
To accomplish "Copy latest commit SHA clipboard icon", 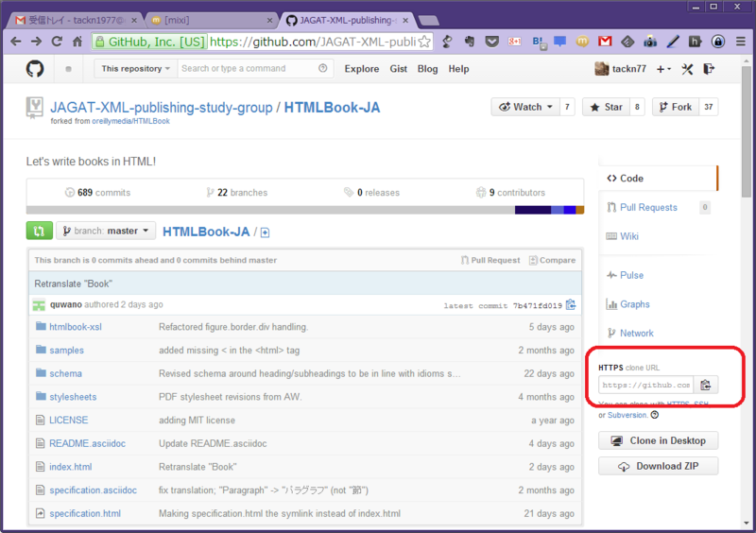I will pyautogui.click(x=571, y=305).
